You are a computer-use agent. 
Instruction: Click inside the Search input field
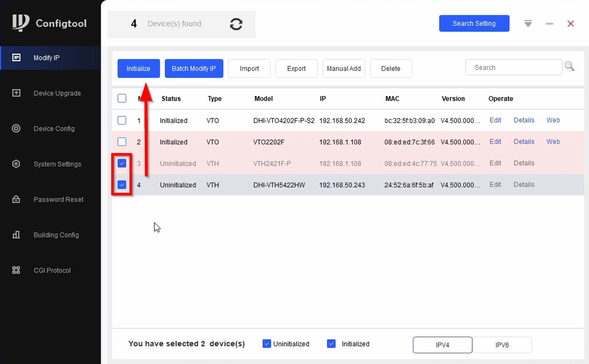tap(514, 67)
